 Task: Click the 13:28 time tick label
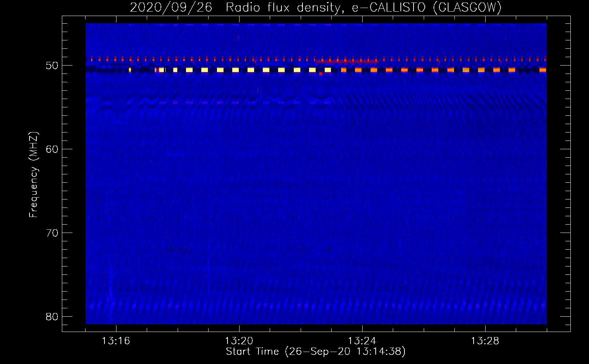485,341
